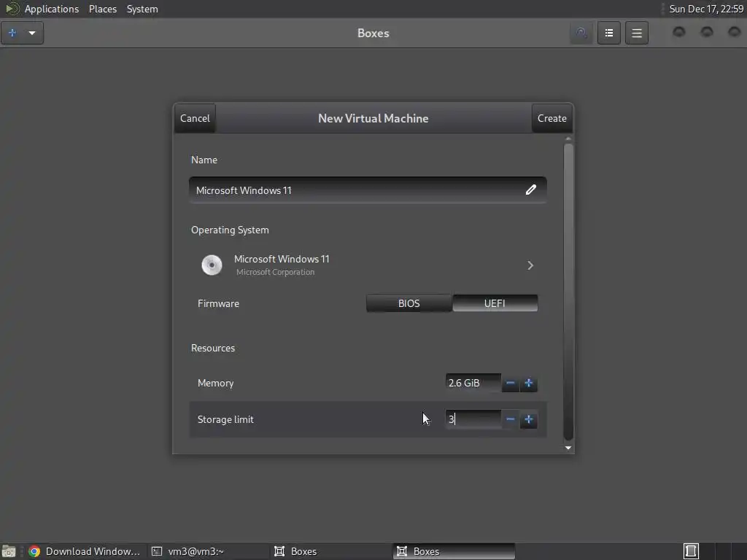Click the workspace switcher icon in taskbar
747x560 pixels.
coord(691,551)
